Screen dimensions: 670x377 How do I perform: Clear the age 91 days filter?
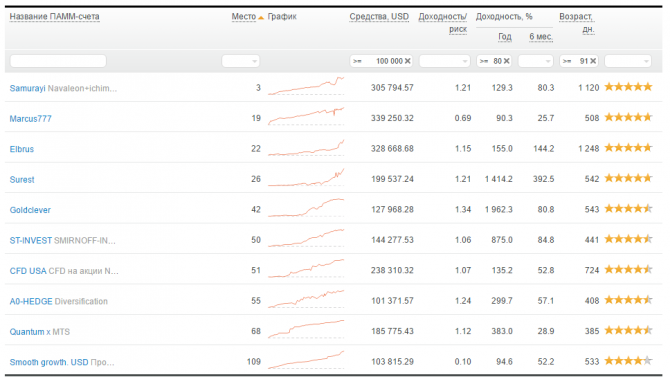(x=593, y=61)
